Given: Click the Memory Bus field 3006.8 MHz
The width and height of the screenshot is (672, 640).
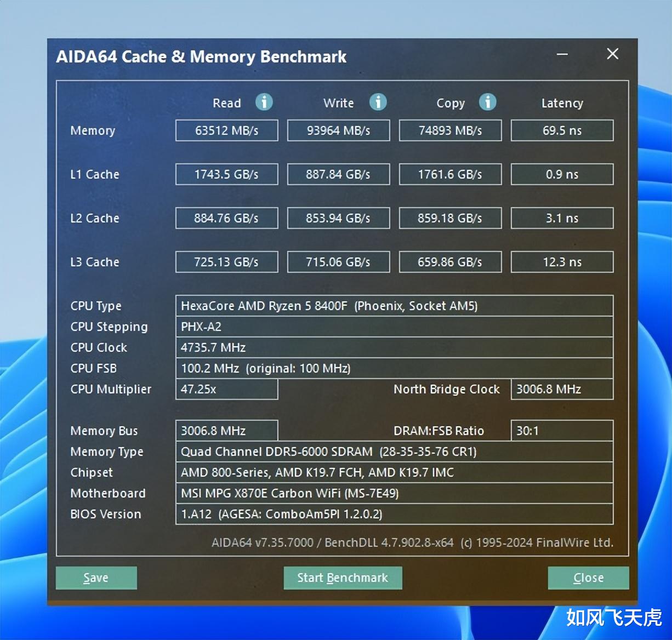Looking at the screenshot, I should coord(227,431).
